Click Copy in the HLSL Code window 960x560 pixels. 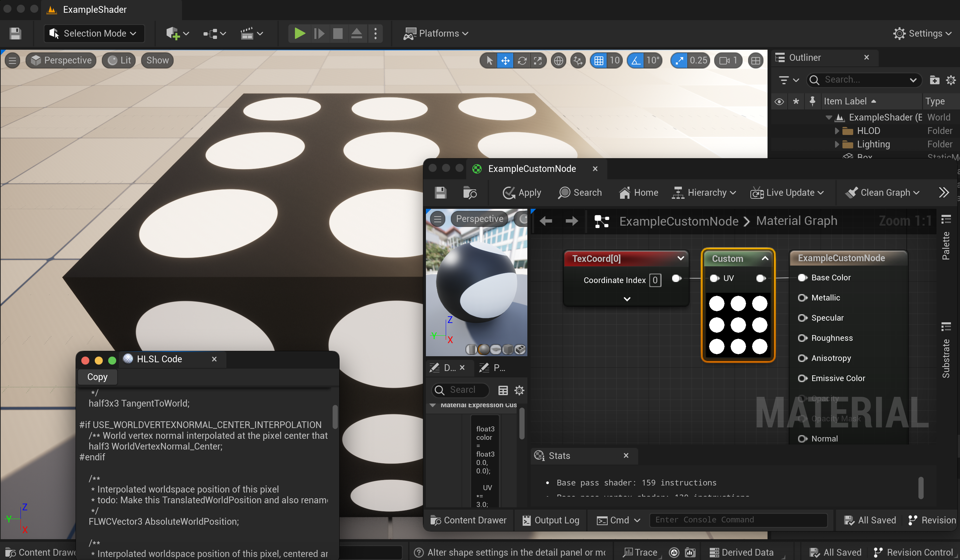tap(97, 377)
